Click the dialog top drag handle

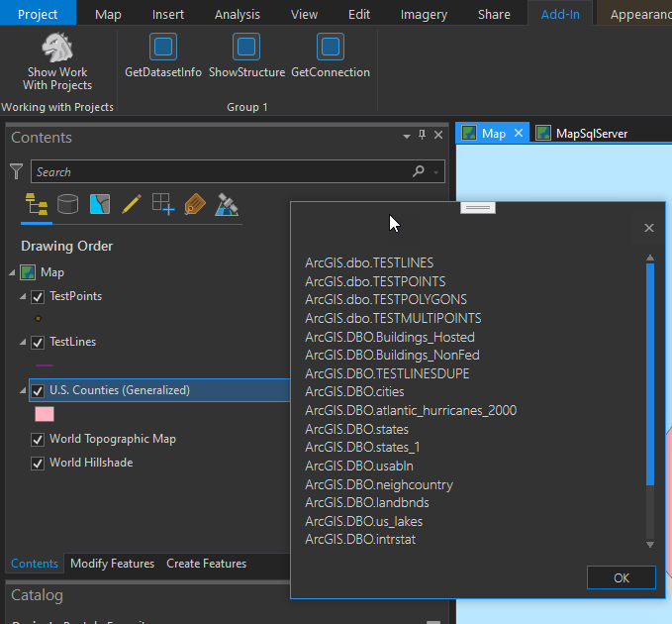click(478, 208)
